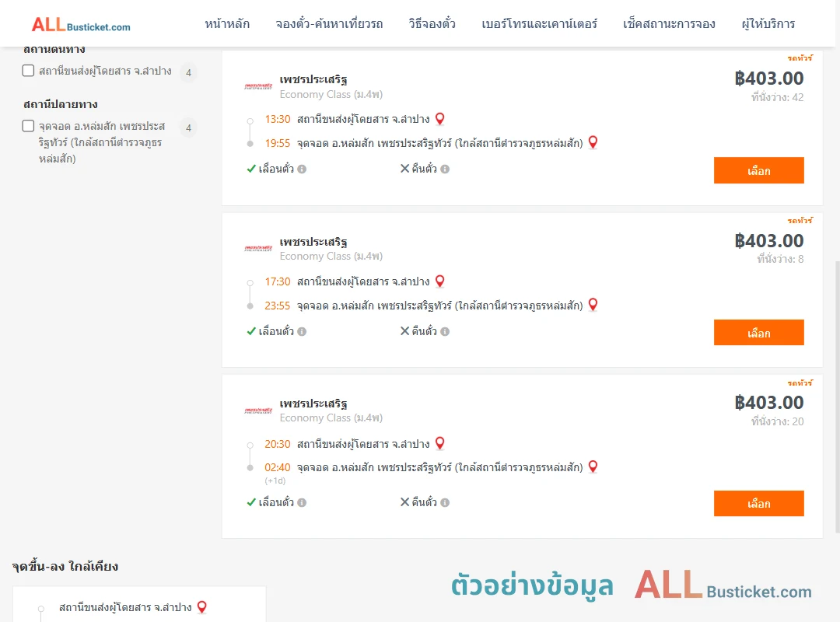Tick origin station Lampang bus terminal checkbox
Image resolution: width=840 pixels, height=622 pixels.
pos(29,71)
